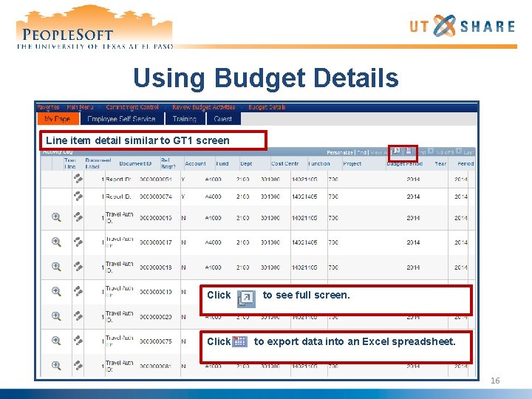The height and width of the screenshot is (399, 532).
Task: Go to Review Budget Activities breadcrumb
Action: 204,107
